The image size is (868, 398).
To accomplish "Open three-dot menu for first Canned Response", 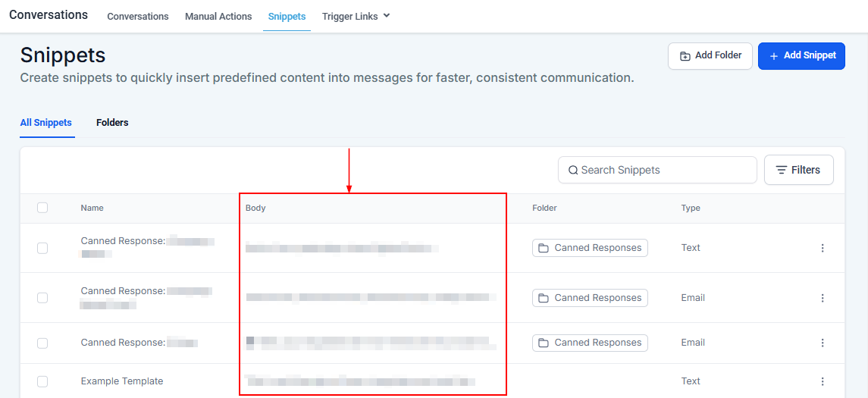I will coord(823,248).
